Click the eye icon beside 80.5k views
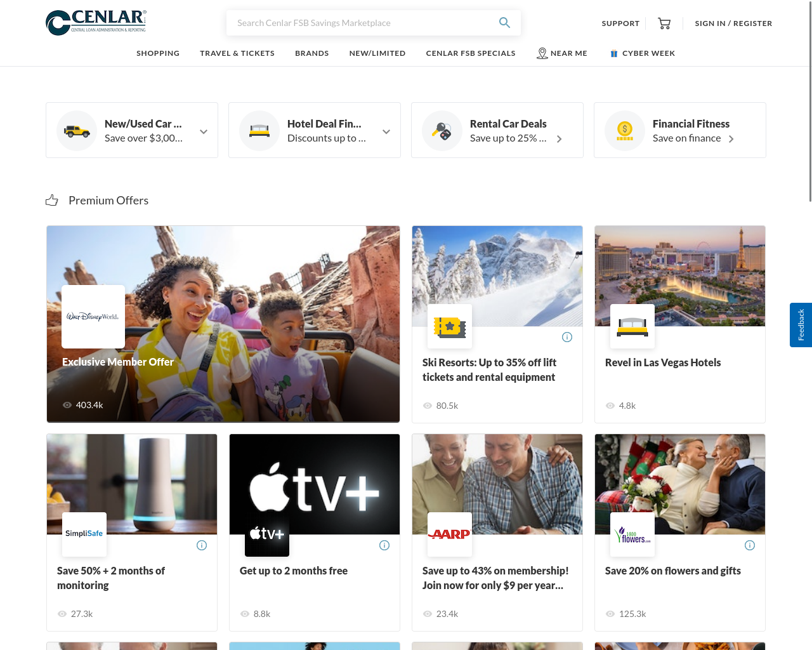 tap(427, 406)
